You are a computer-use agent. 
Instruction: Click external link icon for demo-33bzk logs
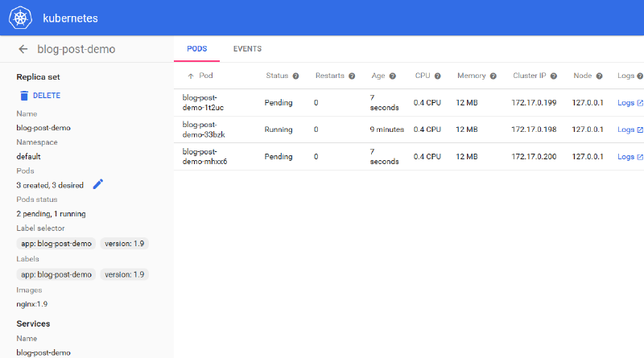point(640,130)
